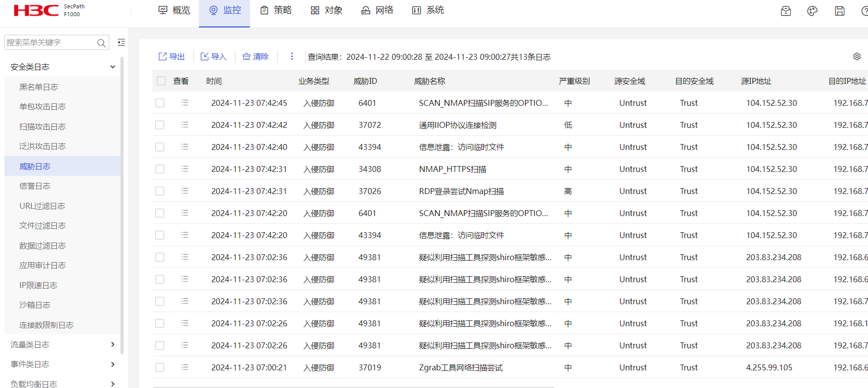Check the row for threat 37072

(160, 125)
